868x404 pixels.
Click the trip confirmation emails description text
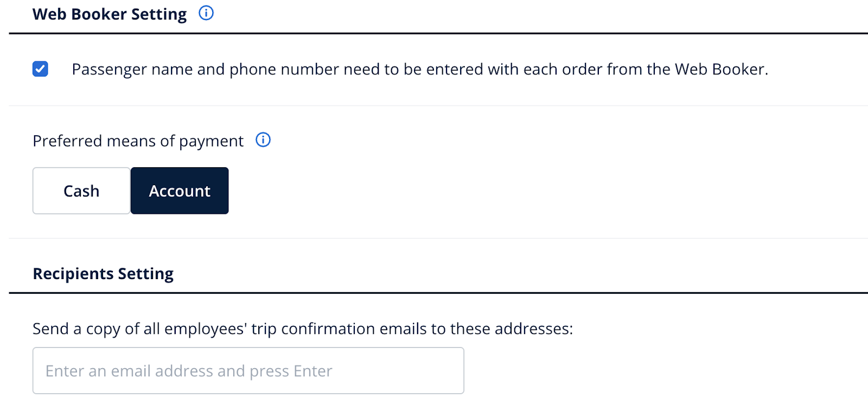click(x=303, y=329)
